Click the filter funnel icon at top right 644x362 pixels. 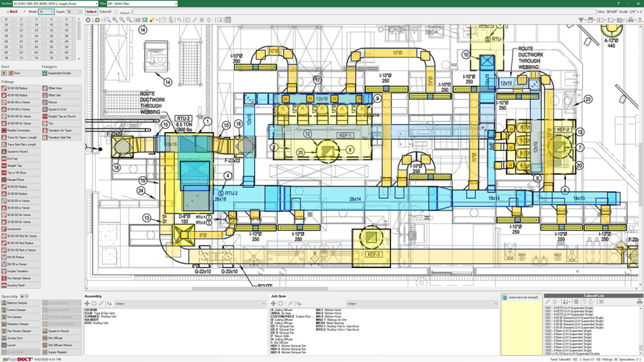581,19
